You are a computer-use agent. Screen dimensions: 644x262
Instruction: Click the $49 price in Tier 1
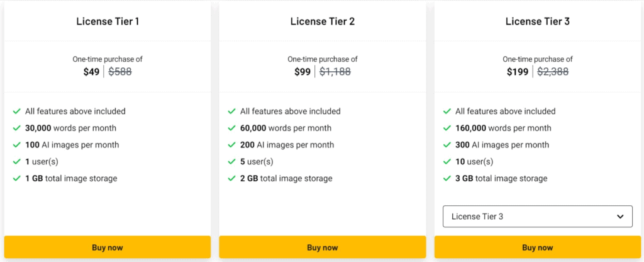click(x=91, y=72)
